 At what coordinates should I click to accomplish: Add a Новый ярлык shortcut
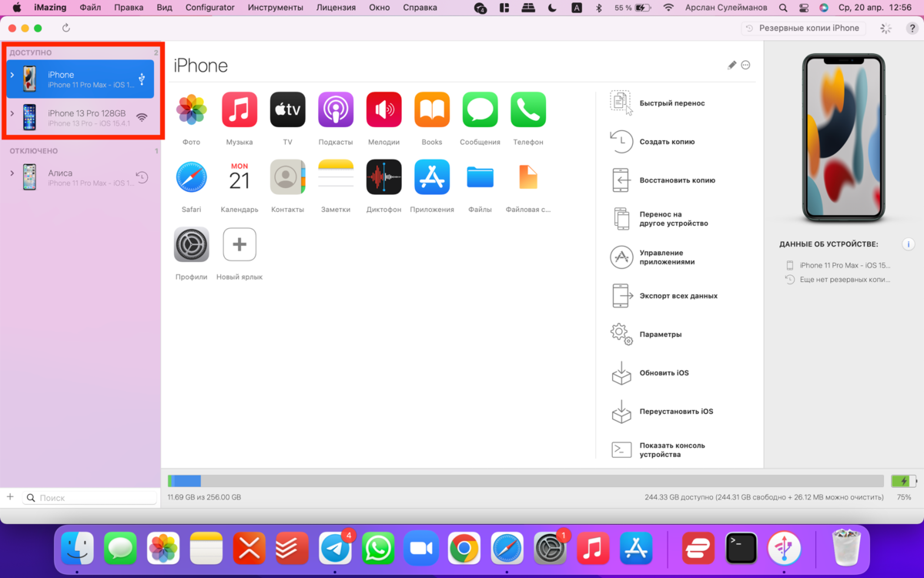coord(239,244)
